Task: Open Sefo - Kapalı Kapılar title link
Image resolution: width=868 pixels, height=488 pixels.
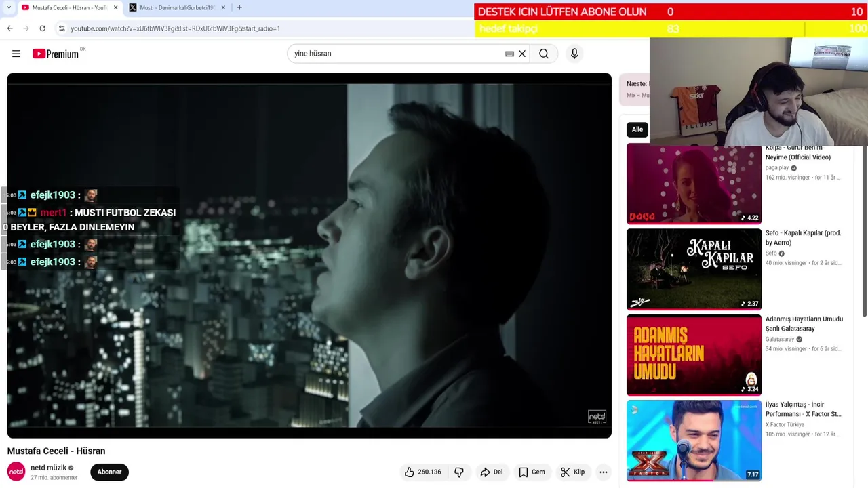Action: tap(803, 237)
